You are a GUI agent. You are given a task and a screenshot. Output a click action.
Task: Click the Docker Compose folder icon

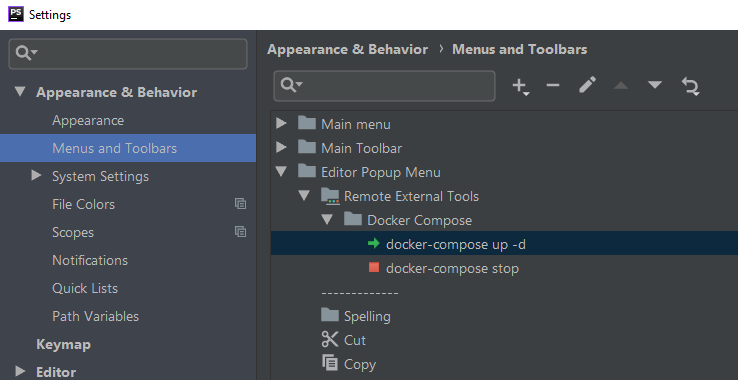point(353,219)
